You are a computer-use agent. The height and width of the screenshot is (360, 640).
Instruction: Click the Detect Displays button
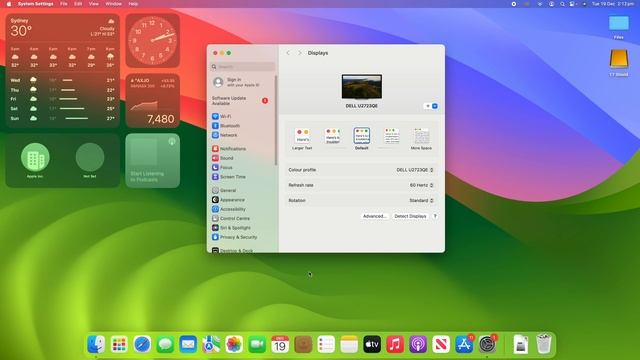410,216
